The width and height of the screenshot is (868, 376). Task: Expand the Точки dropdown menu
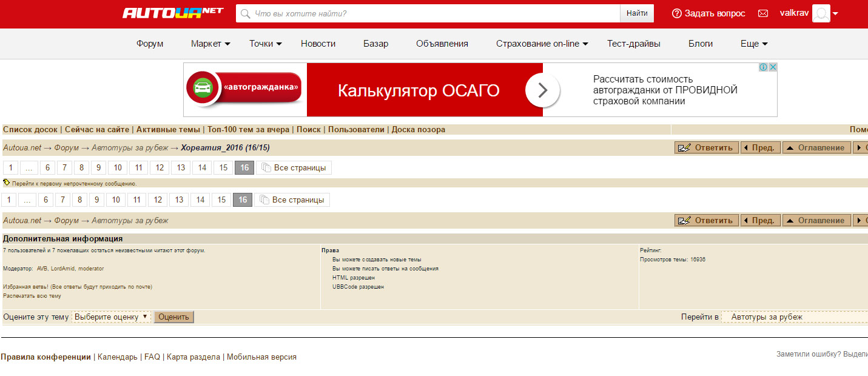[x=266, y=44]
